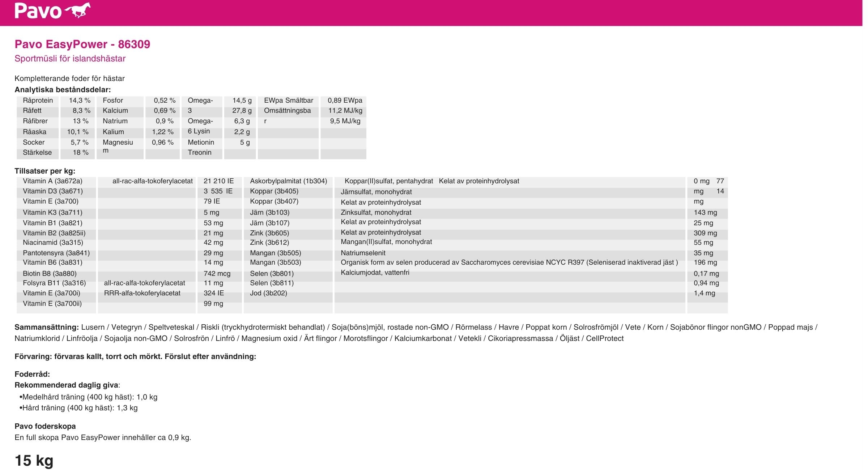Click the Pavo EasyPower - 86309 title
Image resolution: width=868 pixels, height=470 pixels.
(82, 44)
